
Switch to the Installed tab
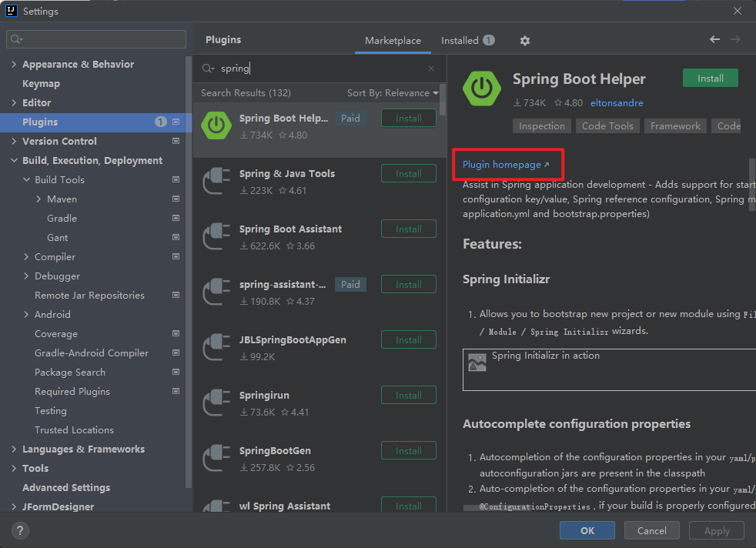[x=467, y=41]
